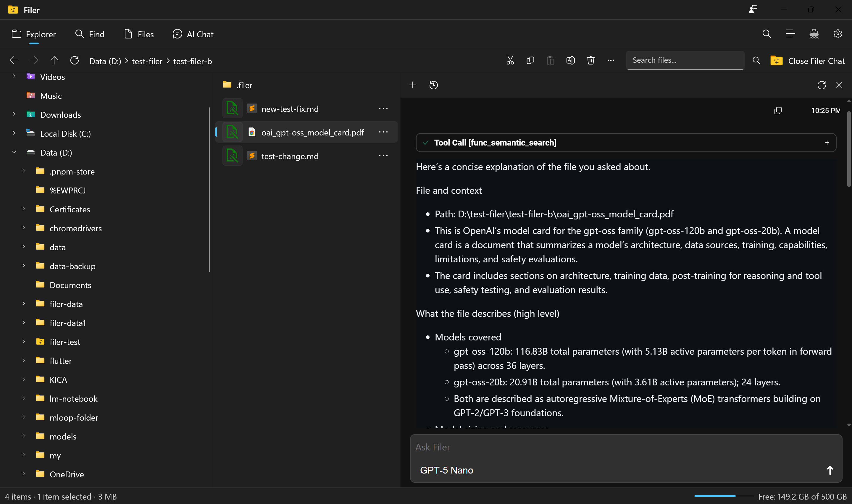Screen dimensions: 852x504
Task: Open the .filer folder
Action: click(x=306, y=85)
